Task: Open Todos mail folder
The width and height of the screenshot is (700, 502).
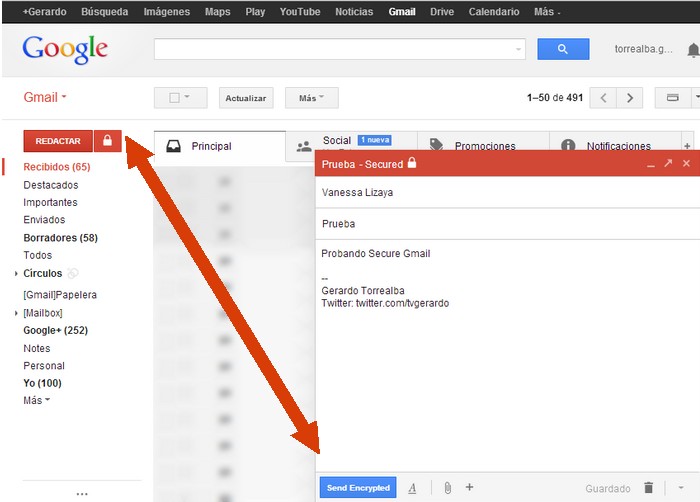Action: [38, 255]
